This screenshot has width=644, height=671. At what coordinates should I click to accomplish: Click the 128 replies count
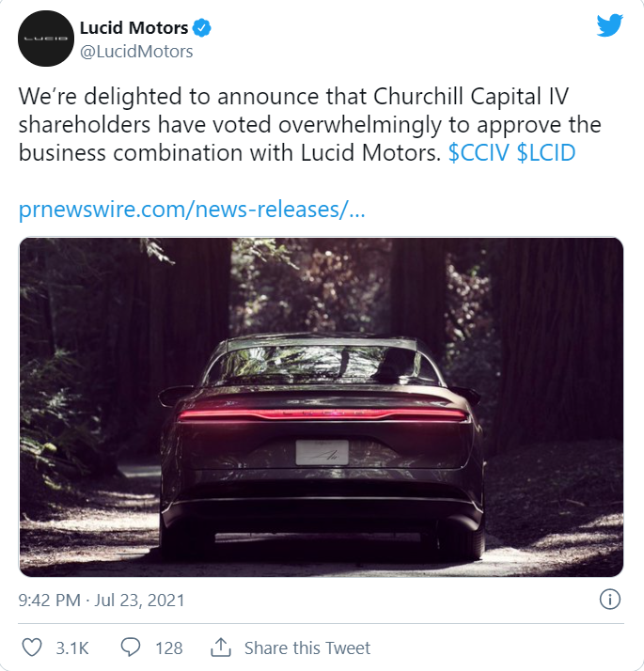click(168, 648)
